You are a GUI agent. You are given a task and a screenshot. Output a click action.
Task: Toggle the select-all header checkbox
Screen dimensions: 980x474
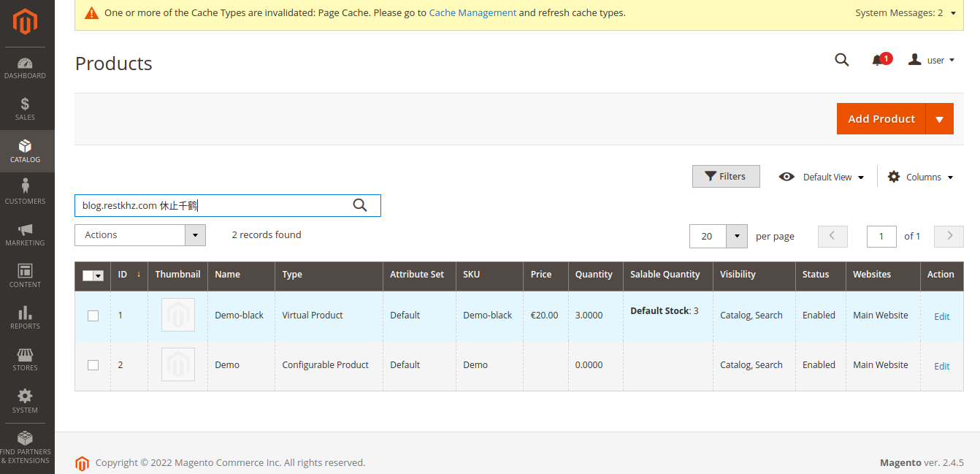(x=88, y=275)
